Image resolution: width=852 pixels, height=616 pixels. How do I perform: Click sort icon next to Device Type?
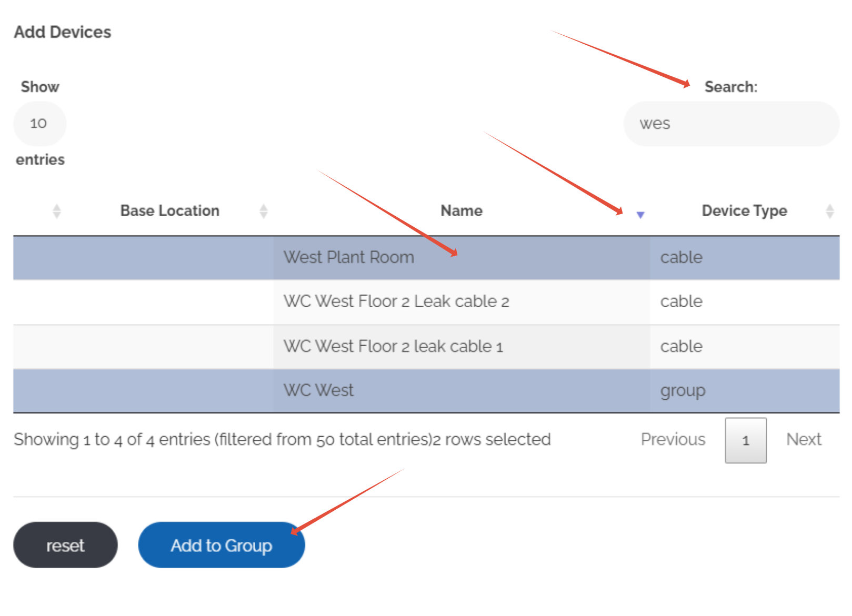pyautogui.click(x=829, y=211)
